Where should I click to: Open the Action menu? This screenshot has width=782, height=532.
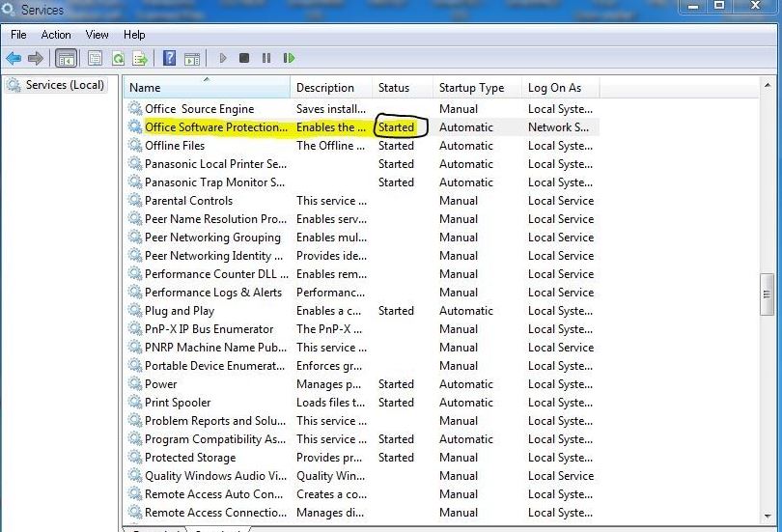56,35
